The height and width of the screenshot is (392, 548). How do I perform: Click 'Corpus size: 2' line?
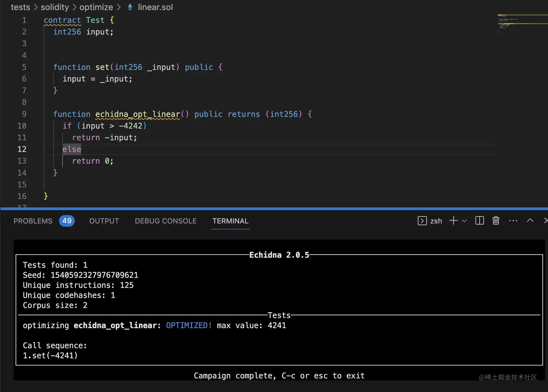click(x=55, y=305)
